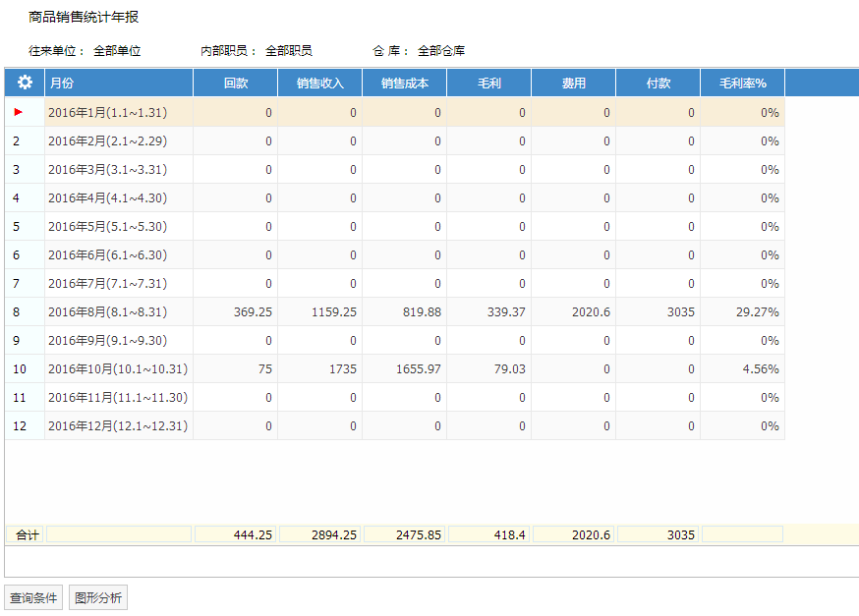The height and width of the screenshot is (616, 859).
Task: Click the 全部仓库 value beside 仓库
Action: (x=441, y=51)
